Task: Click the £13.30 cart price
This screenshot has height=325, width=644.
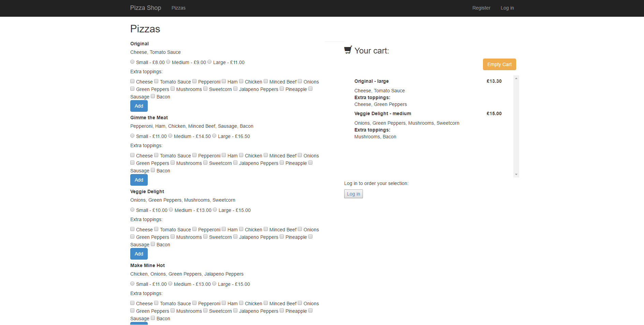Action: (494, 81)
